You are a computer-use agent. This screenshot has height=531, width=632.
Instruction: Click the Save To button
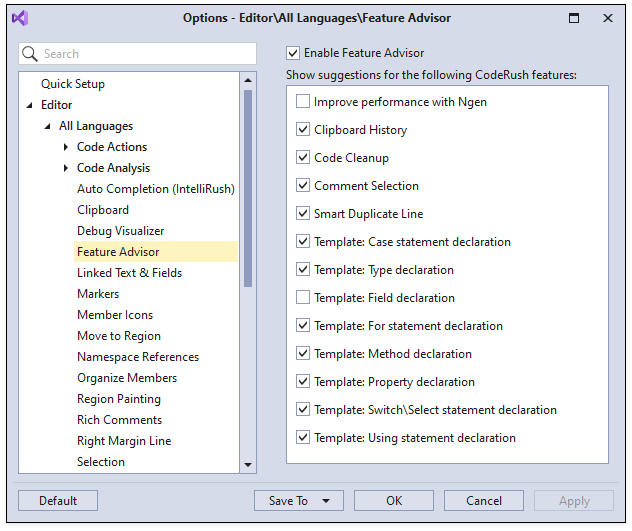[x=299, y=501]
